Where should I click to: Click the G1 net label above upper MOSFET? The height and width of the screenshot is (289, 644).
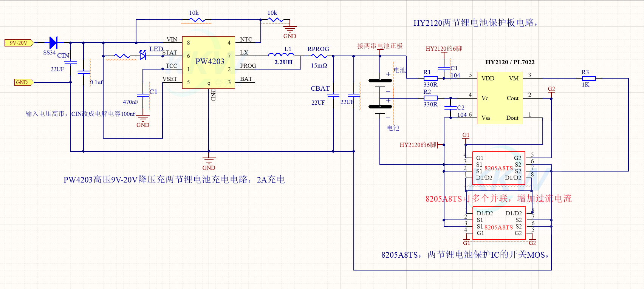pyautogui.click(x=466, y=135)
